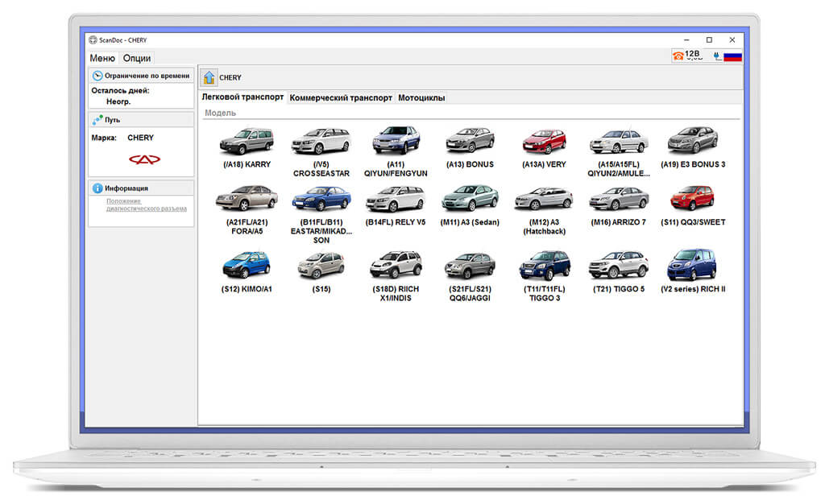Click the Модель column heading
The height and width of the screenshot is (504, 825).
click(x=220, y=113)
